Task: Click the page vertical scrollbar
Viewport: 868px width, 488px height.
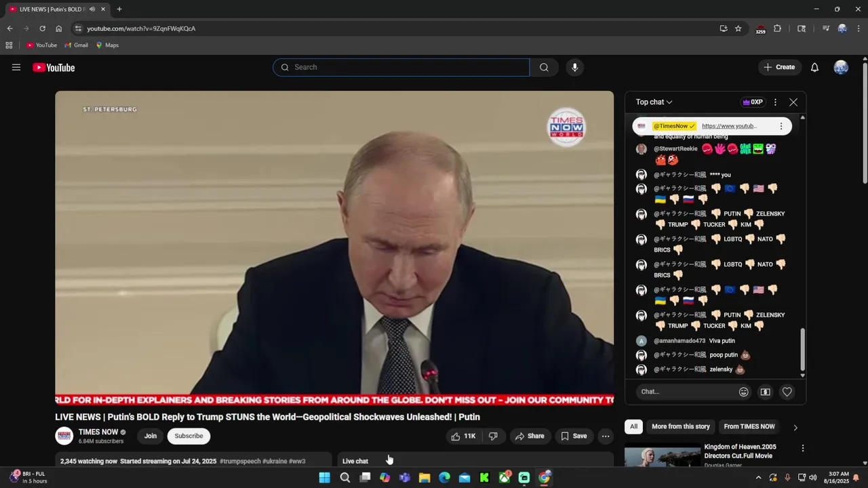Action: (865, 123)
